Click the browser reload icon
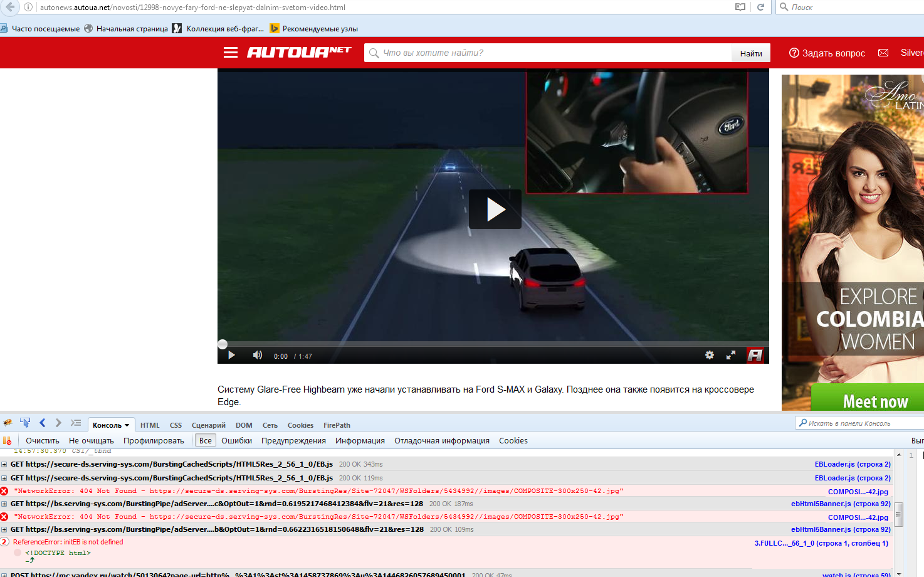 point(760,8)
